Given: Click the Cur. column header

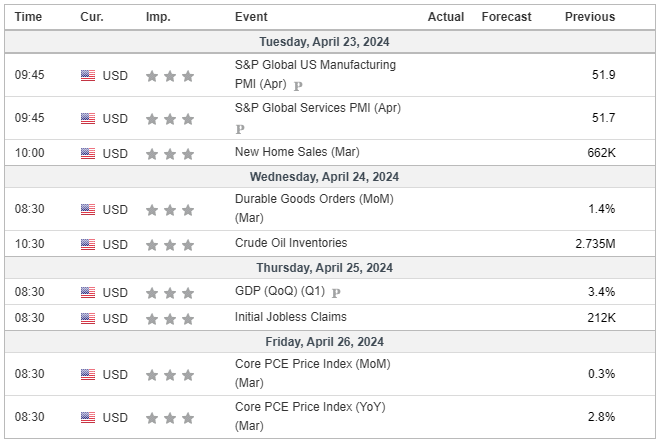Looking at the screenshot, I should 92,17.
